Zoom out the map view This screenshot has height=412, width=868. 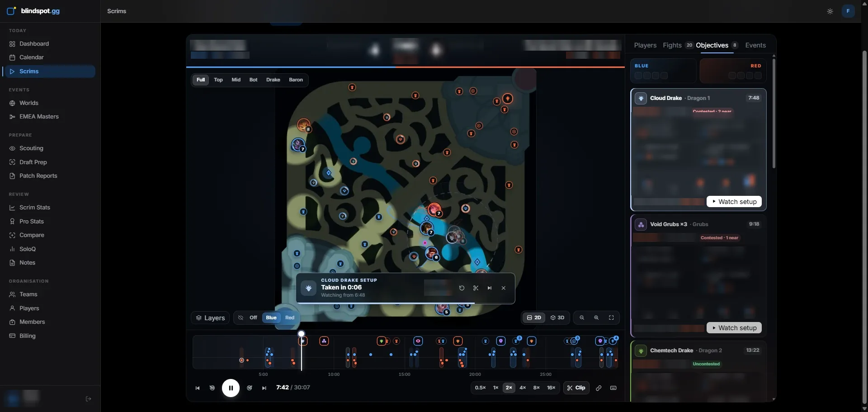click(582, 318)
